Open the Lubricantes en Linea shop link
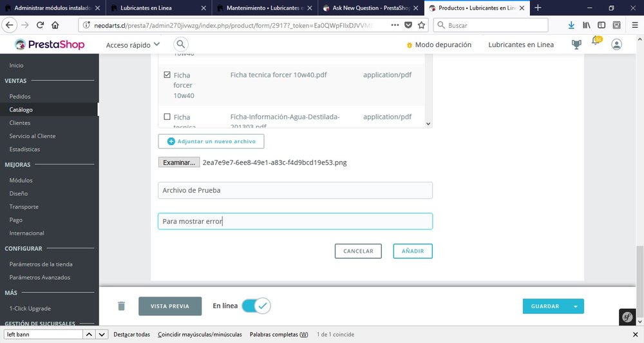The height and width of the screenshot is (343, 644). click(521, 45)
